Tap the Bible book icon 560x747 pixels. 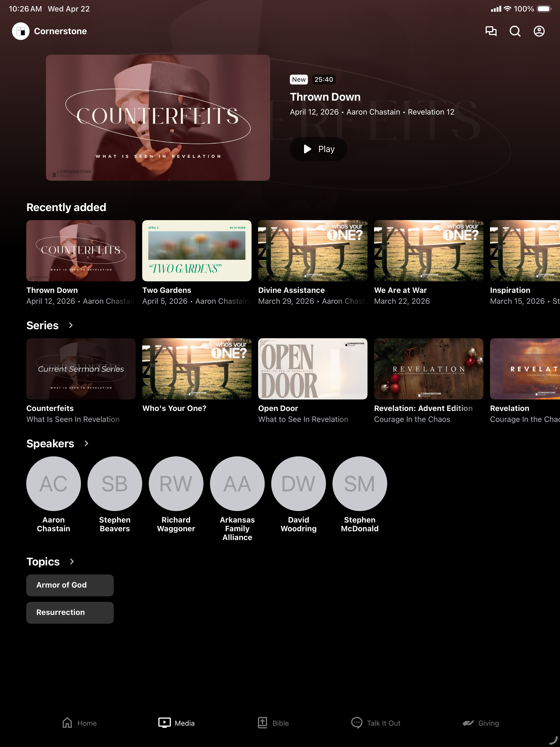point(262,723)
